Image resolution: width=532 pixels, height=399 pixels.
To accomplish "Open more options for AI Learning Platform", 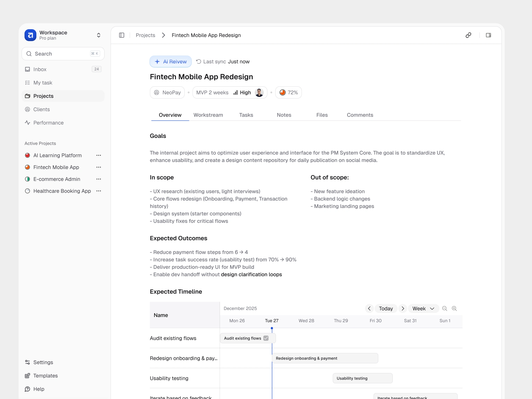I will point(99,155).
